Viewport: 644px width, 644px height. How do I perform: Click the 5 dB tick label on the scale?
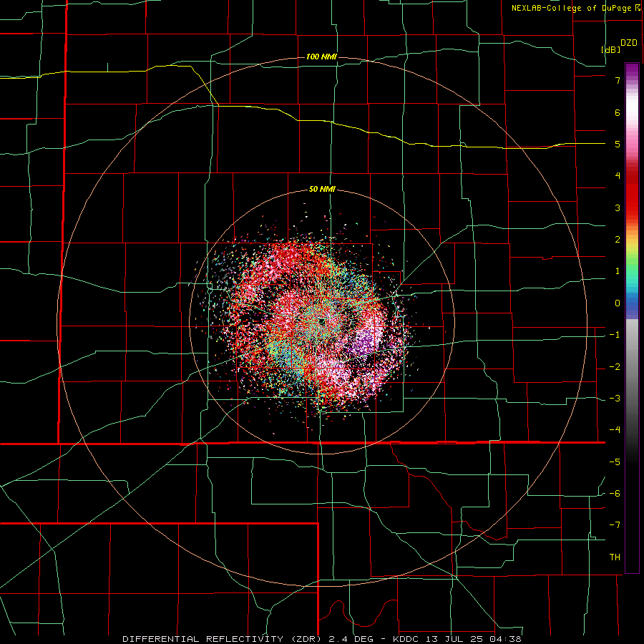tap(618, 144)
